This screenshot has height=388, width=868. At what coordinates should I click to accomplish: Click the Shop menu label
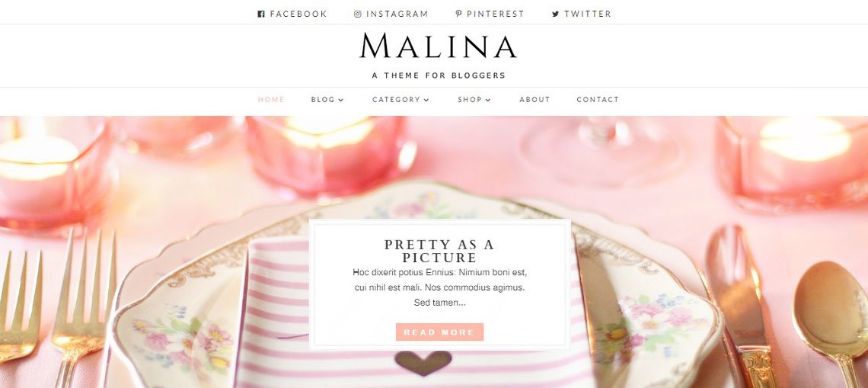[x=470, y=100]
